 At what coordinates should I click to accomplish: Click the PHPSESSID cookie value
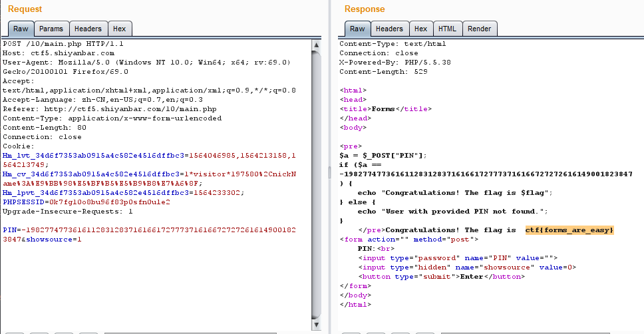coord(110,202)
